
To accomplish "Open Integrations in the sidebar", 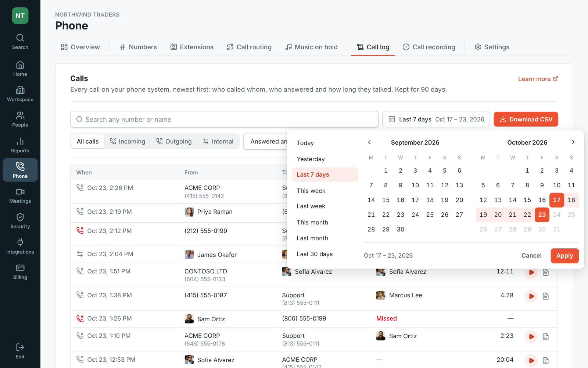I will [x=20, y=247].
